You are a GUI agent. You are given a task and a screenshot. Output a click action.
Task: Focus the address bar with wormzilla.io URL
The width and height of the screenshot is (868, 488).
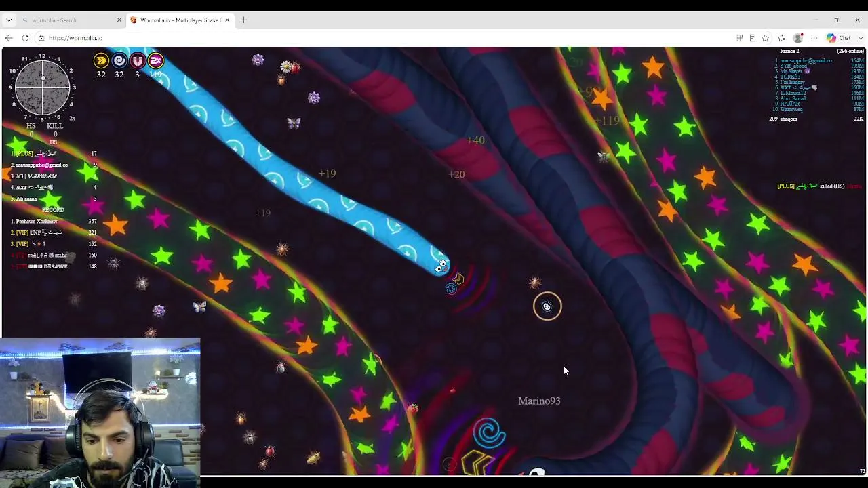(380, 38)
